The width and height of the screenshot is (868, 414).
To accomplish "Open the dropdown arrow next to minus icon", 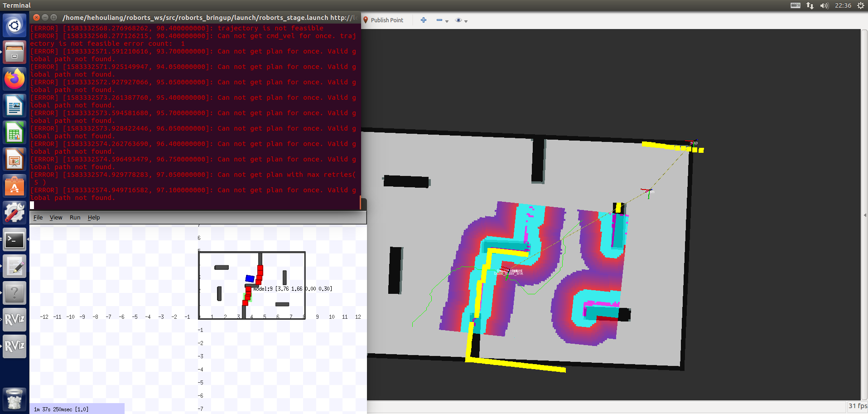I will [447, 21].
